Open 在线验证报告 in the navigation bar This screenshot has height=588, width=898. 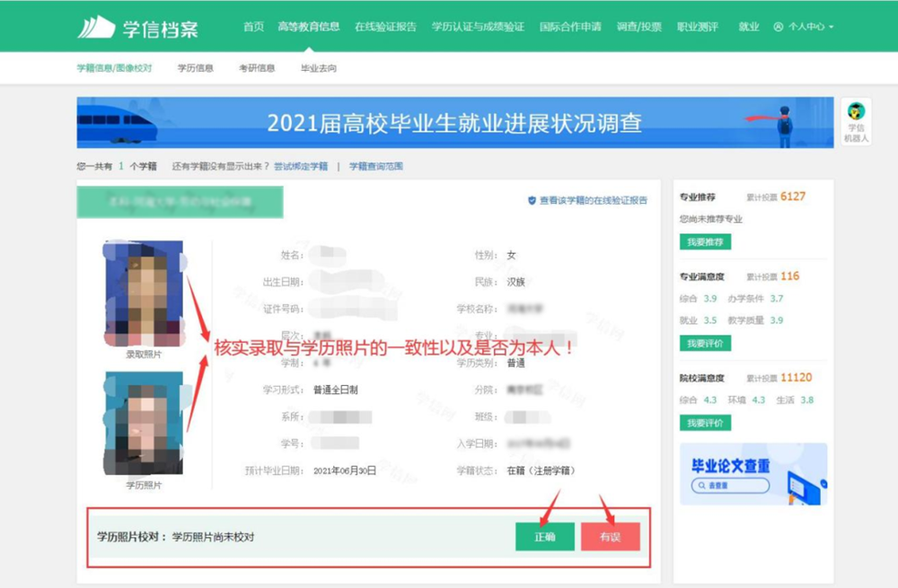point(385,27)
